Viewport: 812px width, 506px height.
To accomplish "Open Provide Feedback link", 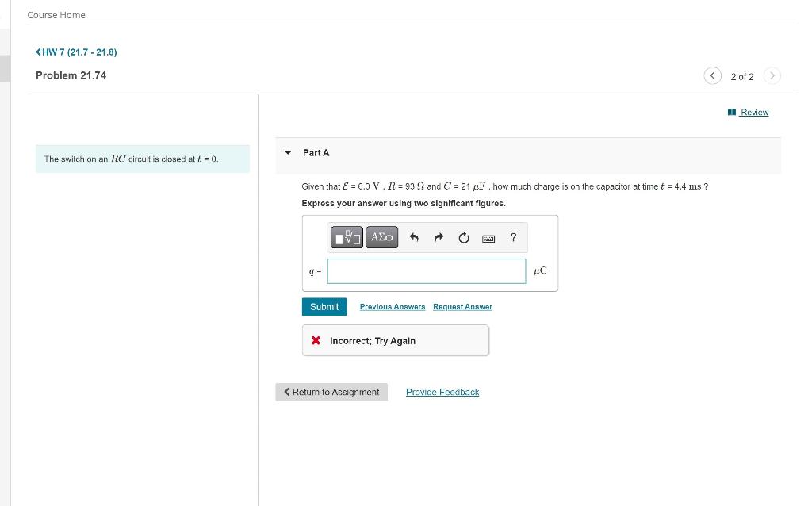I will click(442, 392).
